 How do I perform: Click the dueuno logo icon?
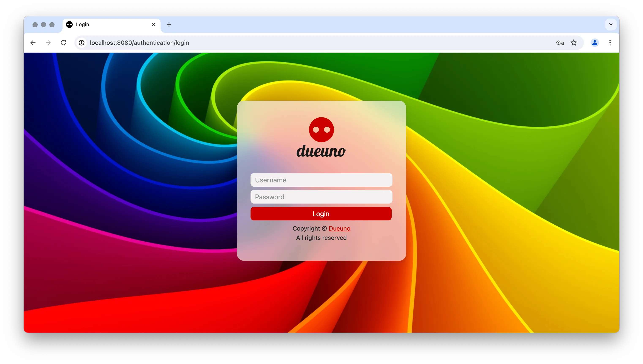tap(321, 129)
